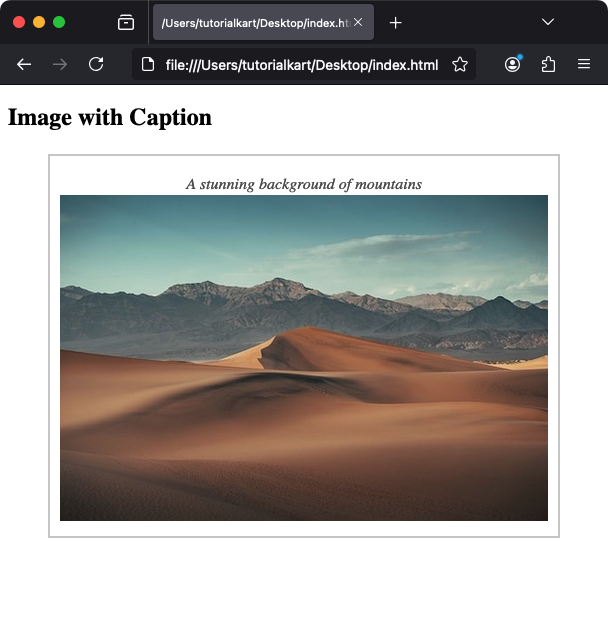Click the forward navigation arrow
The image size is (608, 620).
click(60, 64)
